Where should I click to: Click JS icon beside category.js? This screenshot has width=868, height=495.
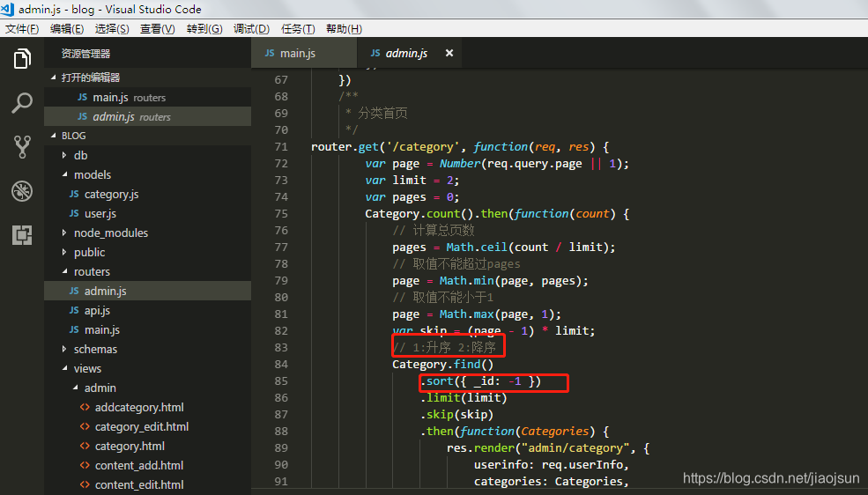[74, 194]
